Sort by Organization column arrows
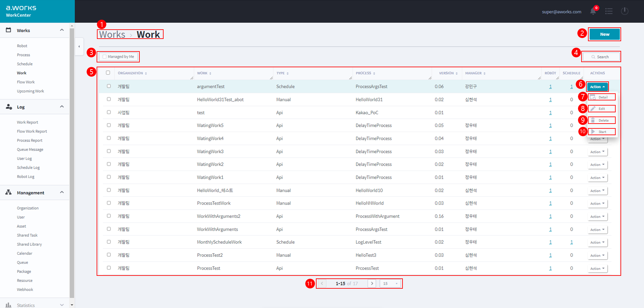 point(146,73)
